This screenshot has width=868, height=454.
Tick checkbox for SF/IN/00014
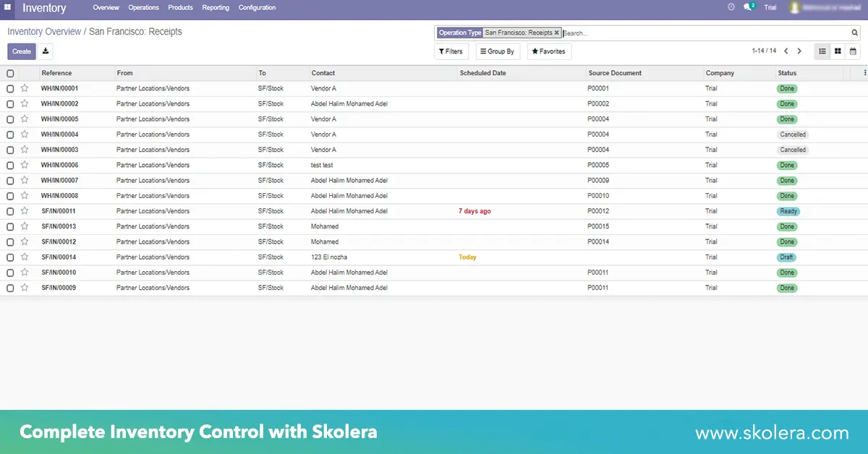click(x=10, y=257)
